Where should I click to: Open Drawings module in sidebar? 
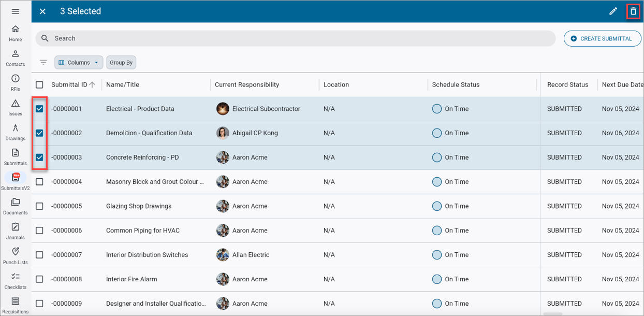[16, 133]
